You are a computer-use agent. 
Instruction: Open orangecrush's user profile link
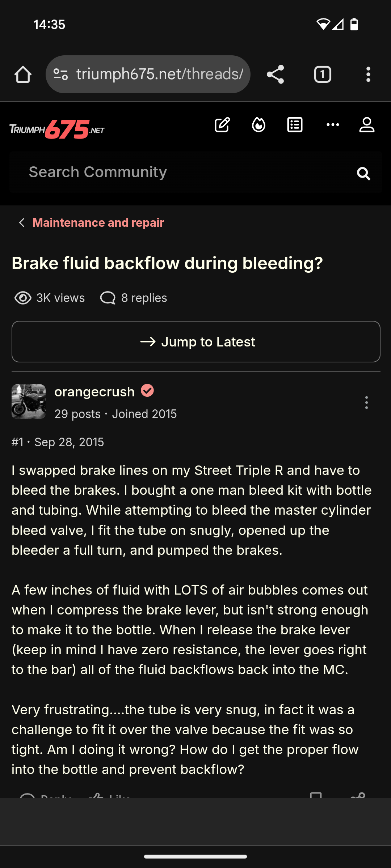(94, 392)
